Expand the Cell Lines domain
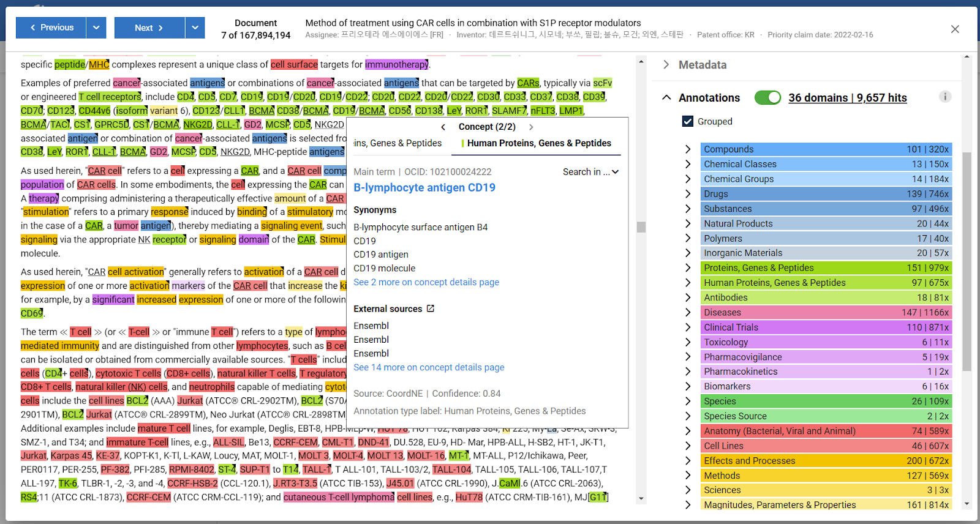Image resolution: width=980 pixels, height=524 pixels. click(x=688, y=446)
